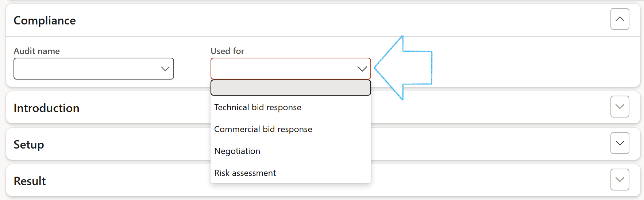The image size is (644, 200).
Task: Collapse the Compliance section chevron
Action: coord(620,19)
